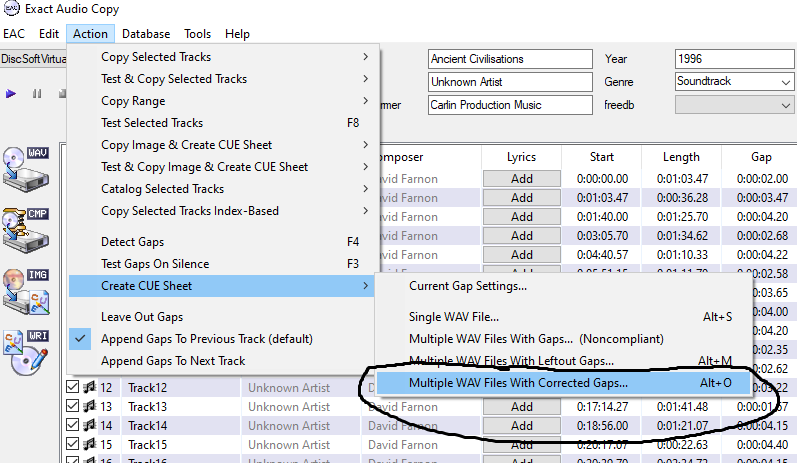The image size is (797, 463).
Task: Choose Single WAV File...
Action: tap(564, 317)
